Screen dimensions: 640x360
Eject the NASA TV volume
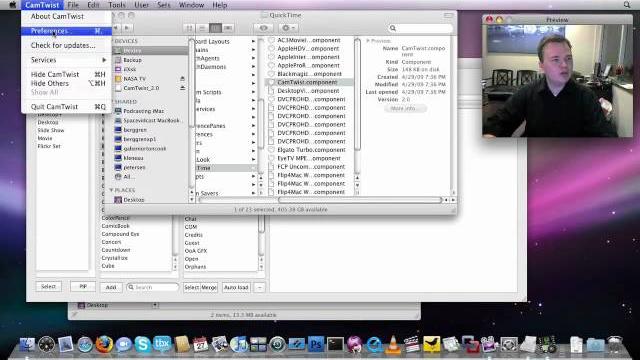[x=182, y=78]
